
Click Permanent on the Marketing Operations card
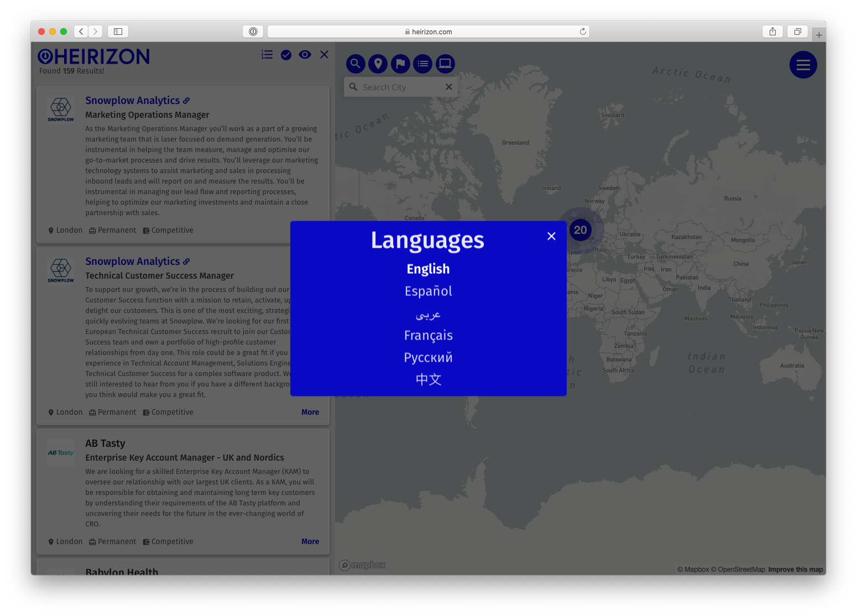coord(113,231)
